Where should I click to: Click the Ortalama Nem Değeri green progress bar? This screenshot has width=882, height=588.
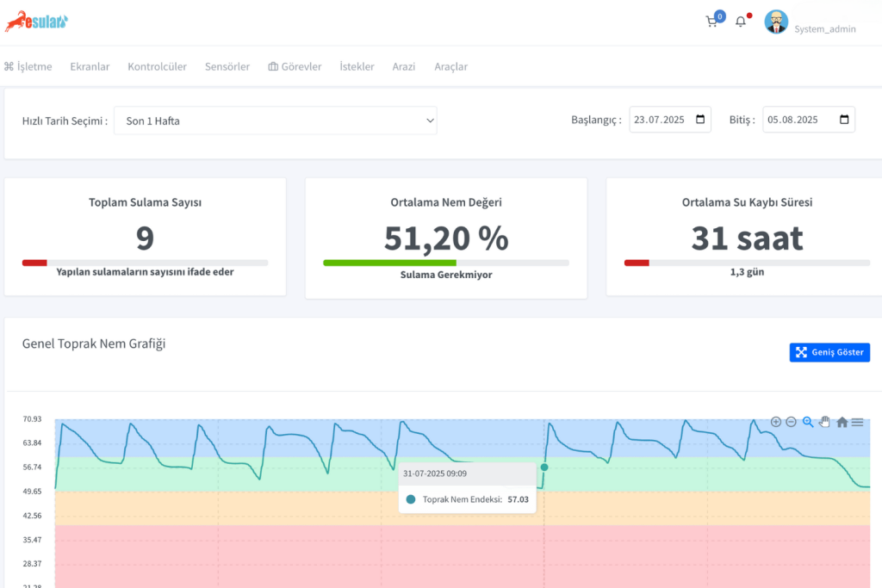click(x=389, y=263)
